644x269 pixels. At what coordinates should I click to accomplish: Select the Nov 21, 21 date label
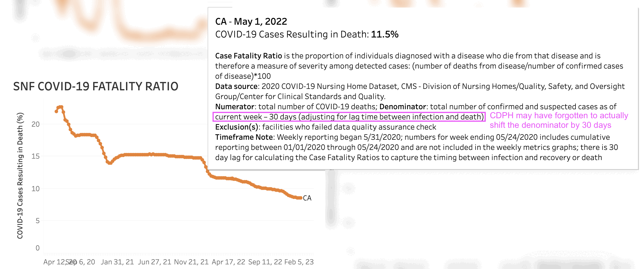coord(191,262)
